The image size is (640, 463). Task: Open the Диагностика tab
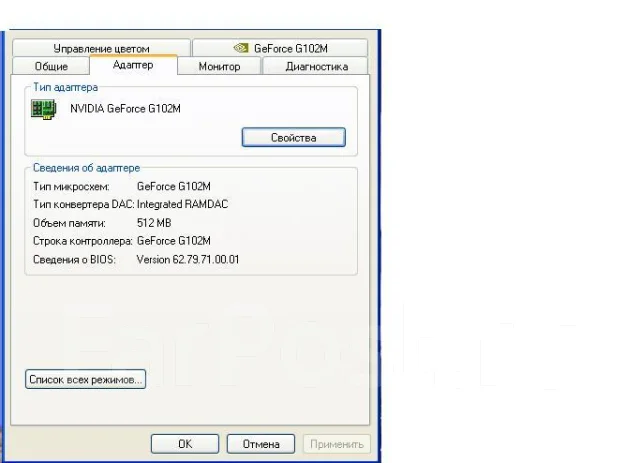click(316, 66)
